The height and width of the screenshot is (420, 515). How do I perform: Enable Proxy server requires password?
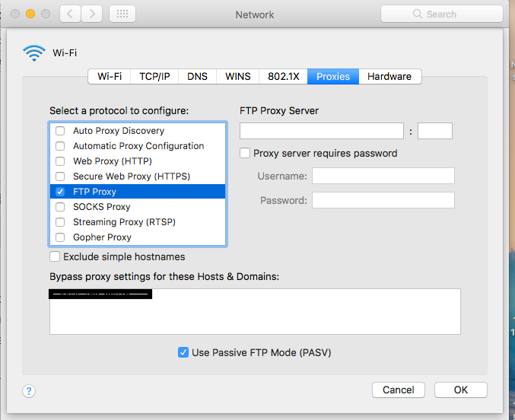click(x=245, y=153)
